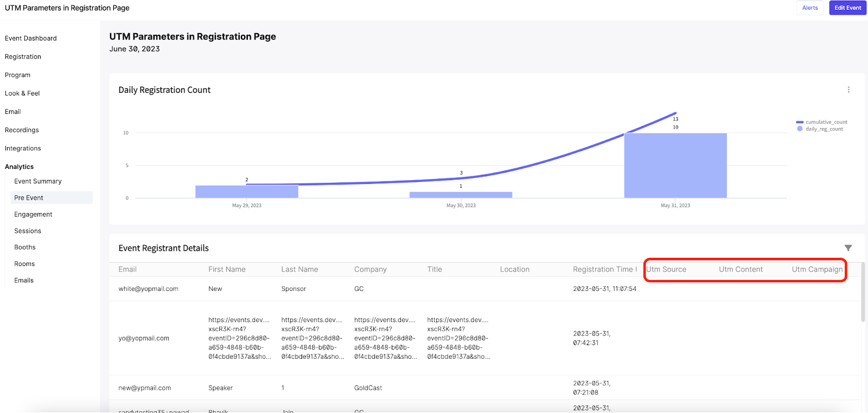This screenshot has height=413, width=868.
Task: Select Pre Event analytics page
Action: pos(52,198)
